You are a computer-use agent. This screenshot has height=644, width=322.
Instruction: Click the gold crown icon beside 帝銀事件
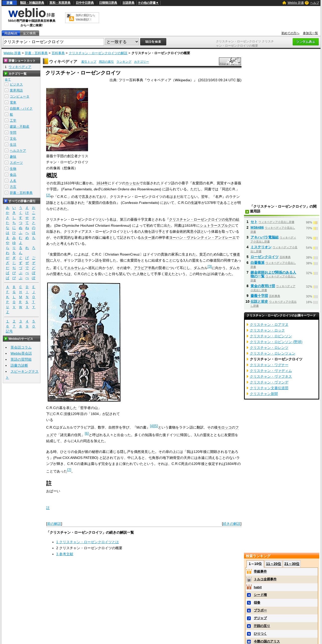pos(249,572)
